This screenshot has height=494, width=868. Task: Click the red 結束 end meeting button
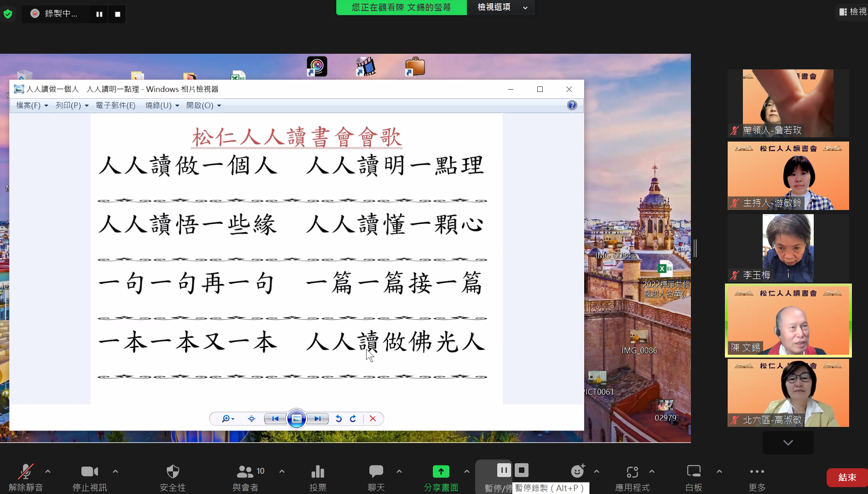pos(847,477)
